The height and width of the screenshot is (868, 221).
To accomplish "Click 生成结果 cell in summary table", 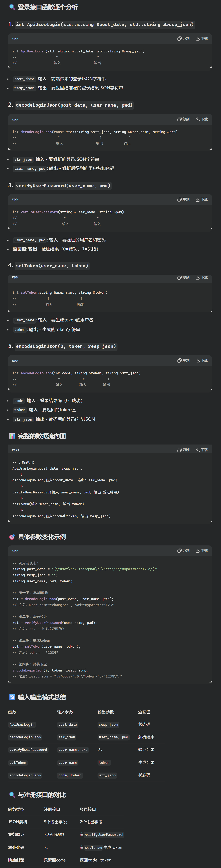I will 146,762.
